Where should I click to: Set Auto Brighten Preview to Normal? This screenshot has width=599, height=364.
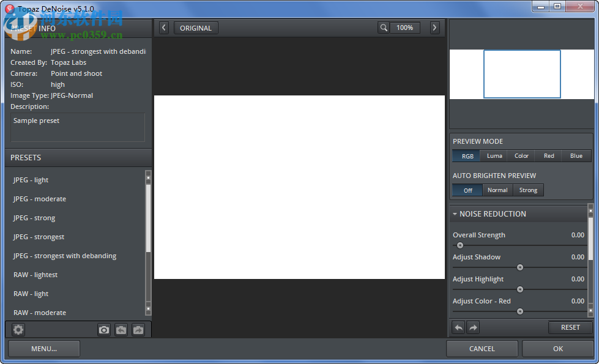click(x=497, y=190)
